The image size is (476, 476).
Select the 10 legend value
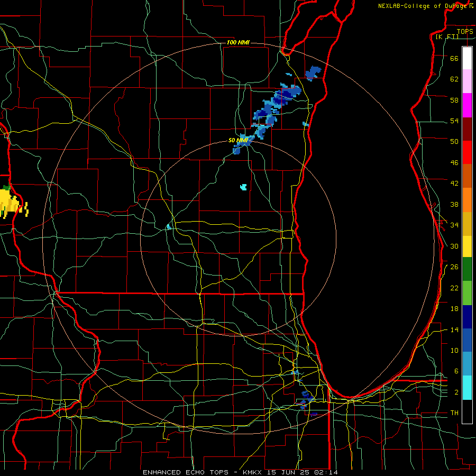pos(454,351)
